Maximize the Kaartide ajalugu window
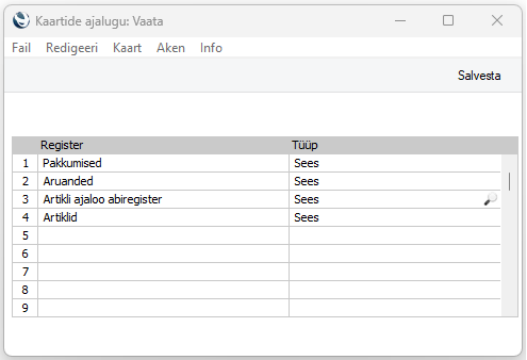 [x=448, y=21]
